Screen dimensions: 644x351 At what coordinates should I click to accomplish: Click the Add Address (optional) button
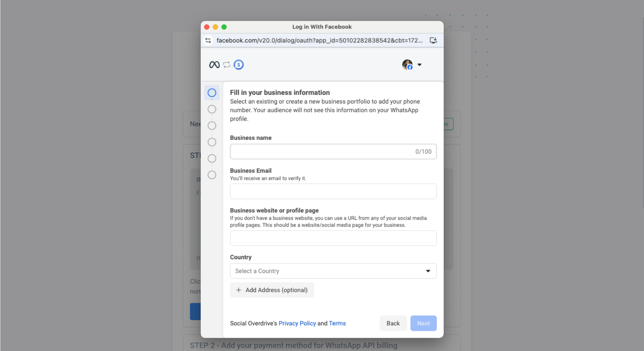tap(272, 290)
